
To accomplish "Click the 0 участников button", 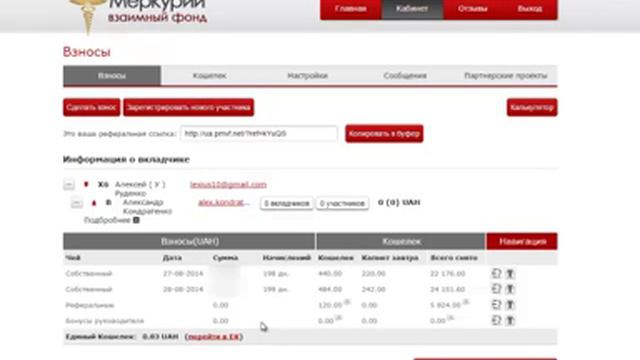I will point(342,203).
